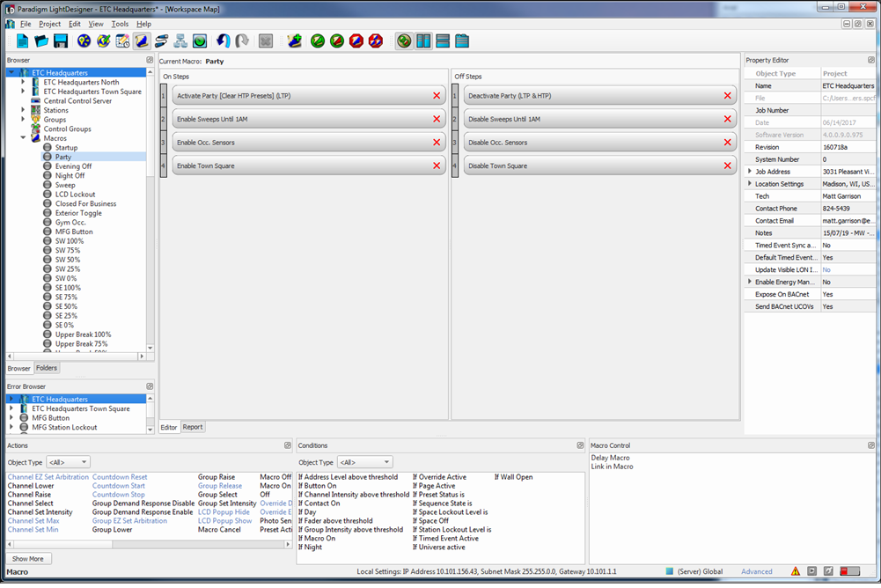Click the network view toolbar icon
The image size is (881, 588).
pos(180,41)
